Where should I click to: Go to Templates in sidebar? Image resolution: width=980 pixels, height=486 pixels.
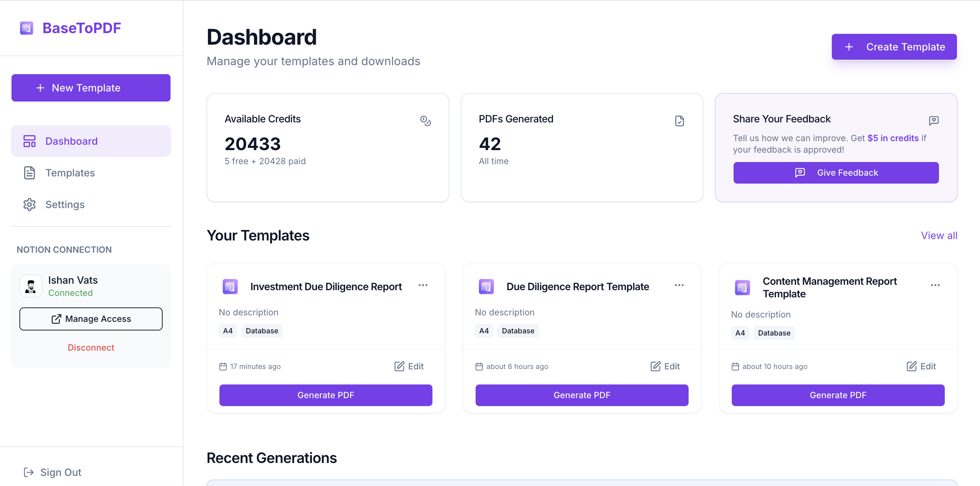click(91, 173)
